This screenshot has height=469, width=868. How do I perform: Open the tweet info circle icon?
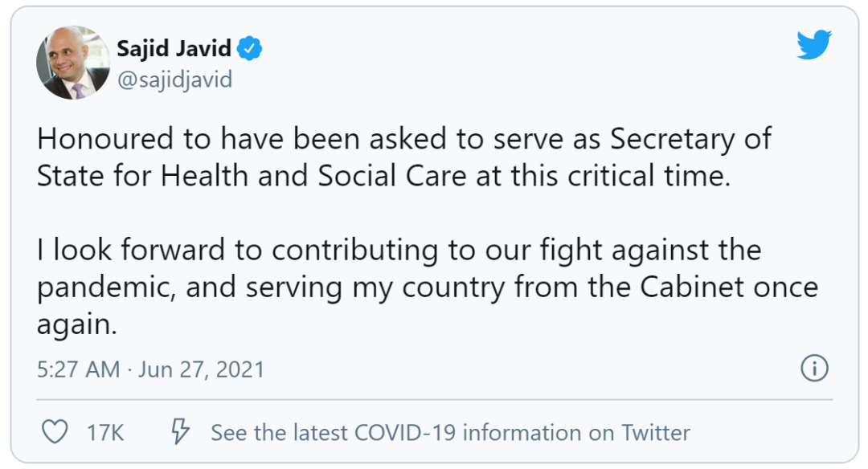(x=814, y=369)
